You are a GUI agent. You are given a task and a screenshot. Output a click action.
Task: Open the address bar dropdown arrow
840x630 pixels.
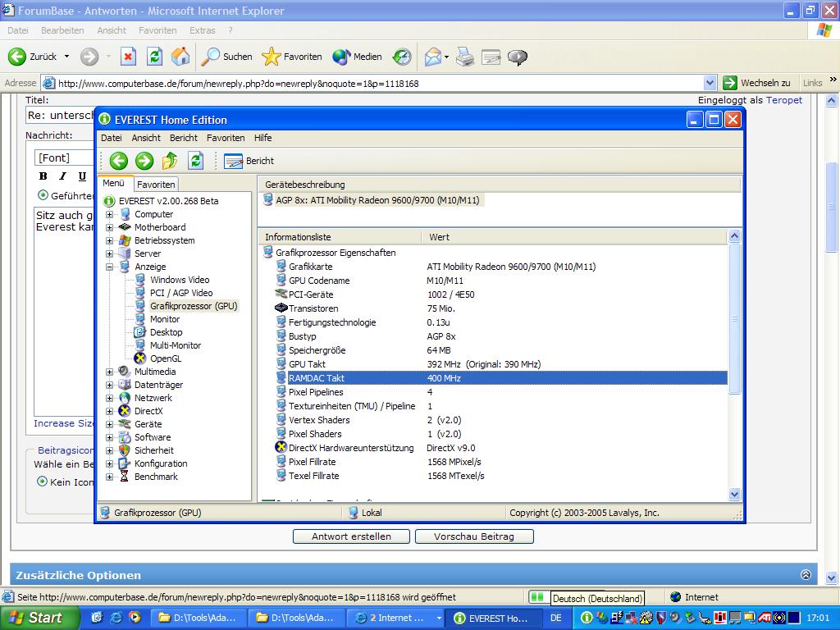click(x=710, y=83)
